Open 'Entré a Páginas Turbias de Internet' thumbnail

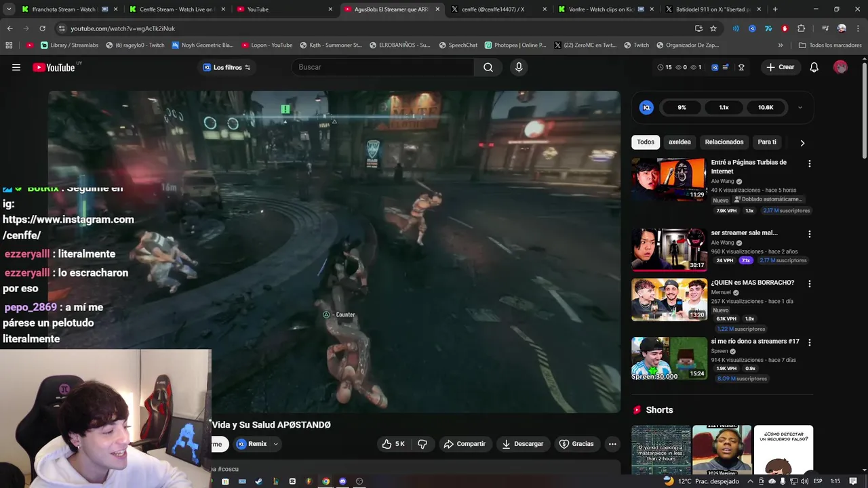tap(669, 180)
